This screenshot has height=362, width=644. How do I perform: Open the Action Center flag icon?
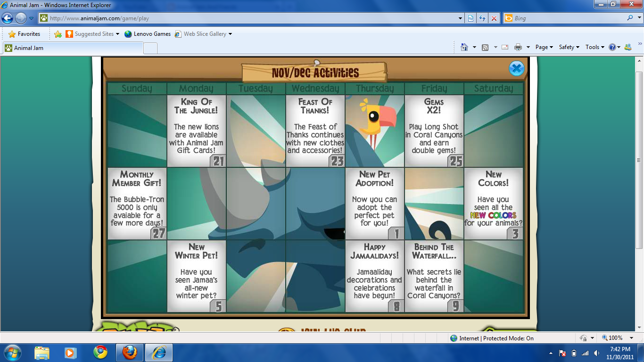562,353
